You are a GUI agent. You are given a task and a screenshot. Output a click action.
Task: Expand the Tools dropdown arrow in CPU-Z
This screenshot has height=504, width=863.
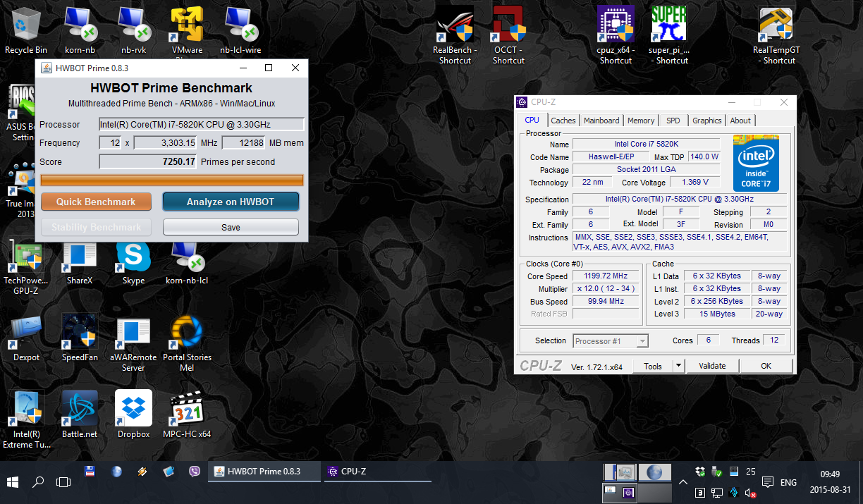(x=678, y=366)
